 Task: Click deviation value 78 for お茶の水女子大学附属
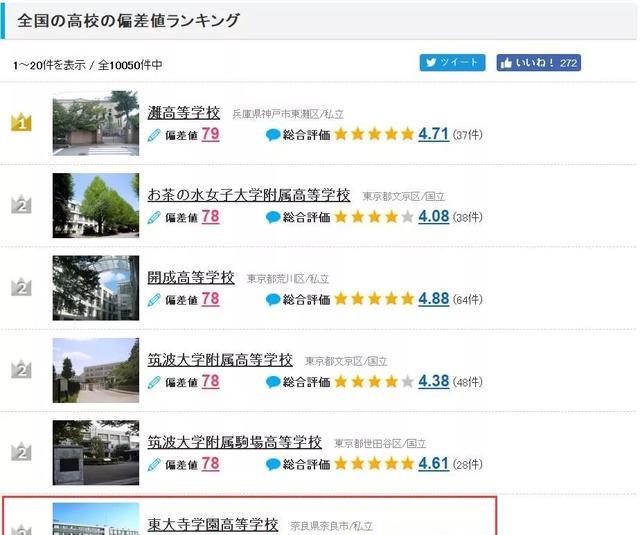click(210, 217)
